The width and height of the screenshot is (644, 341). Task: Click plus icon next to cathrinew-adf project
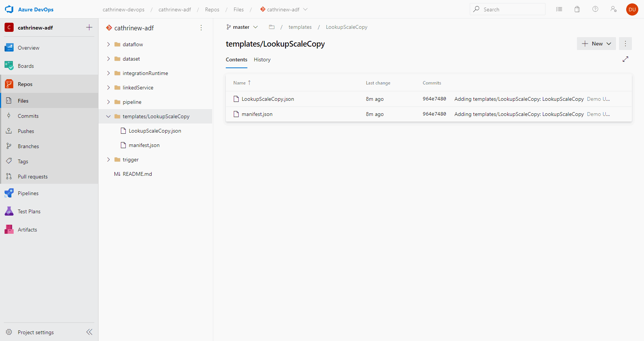click(x=89, y=27)
